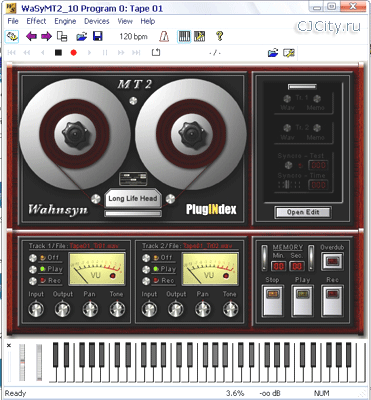371x400 pixels.
Task: Click the Memory Min. display
Action: (278, 266)
